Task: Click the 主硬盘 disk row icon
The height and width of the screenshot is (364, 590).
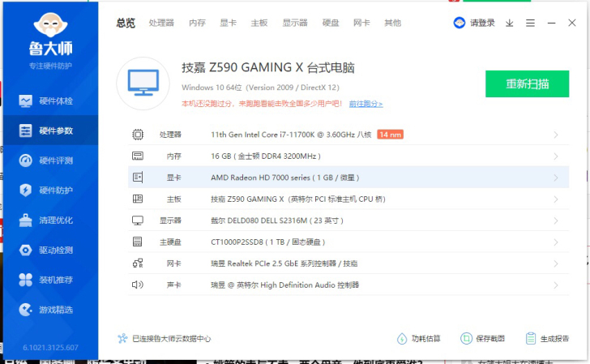Action: [138, 242]
